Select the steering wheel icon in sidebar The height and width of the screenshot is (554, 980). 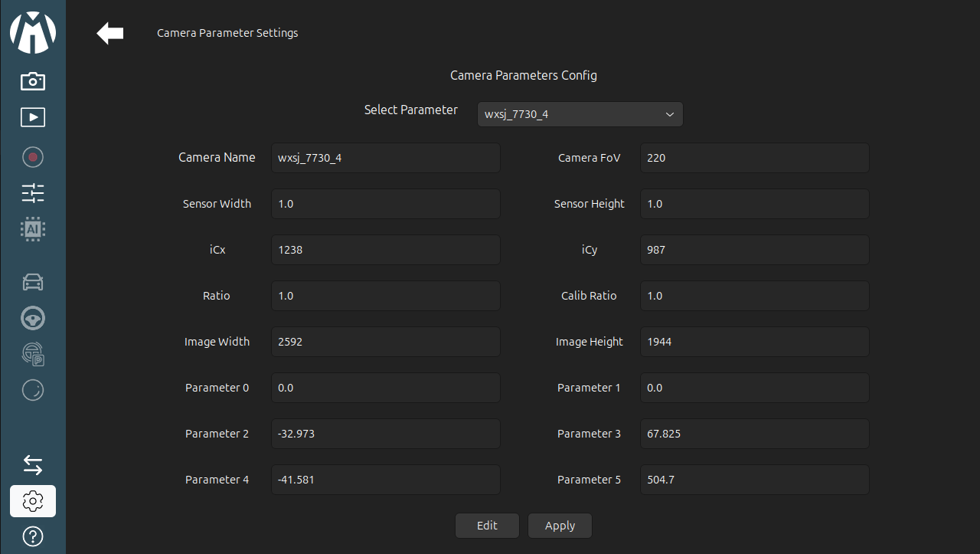pos(33,318)
